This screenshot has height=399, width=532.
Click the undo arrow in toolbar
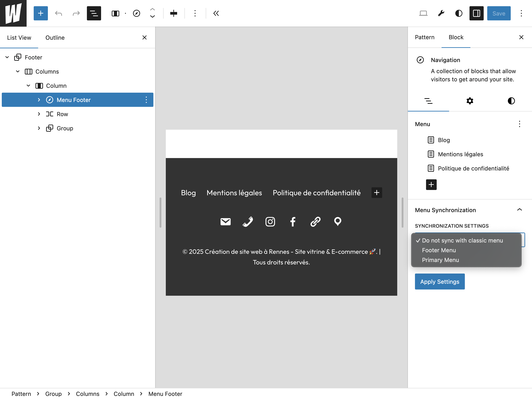click(59, 13)
